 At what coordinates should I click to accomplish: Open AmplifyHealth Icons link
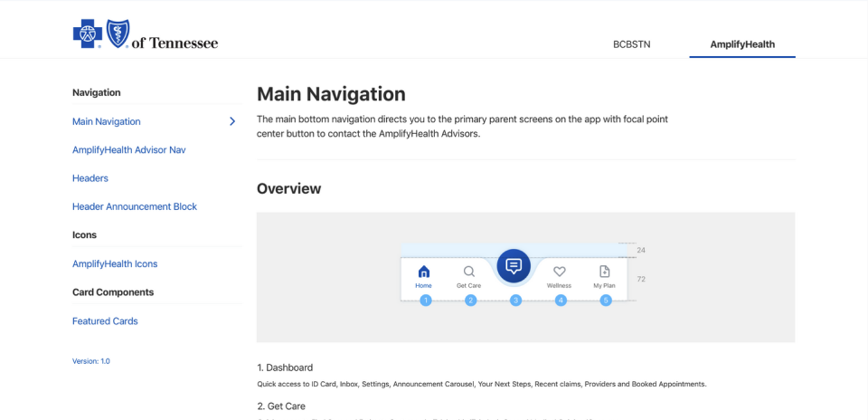[115, 263]
